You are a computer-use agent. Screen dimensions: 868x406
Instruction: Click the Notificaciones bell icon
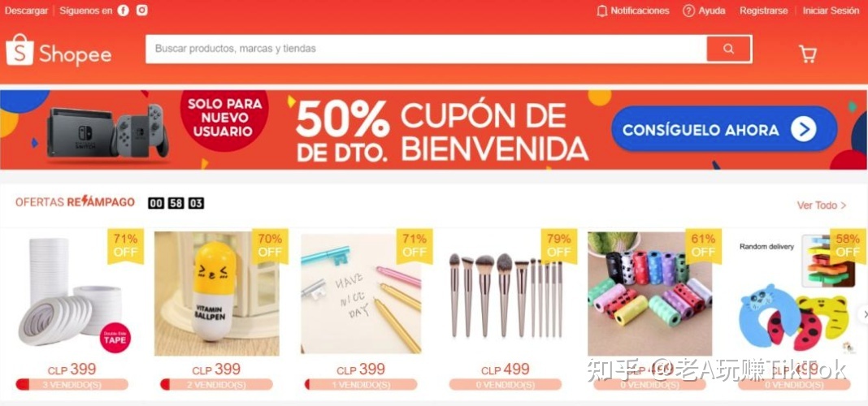pos(601,11)
